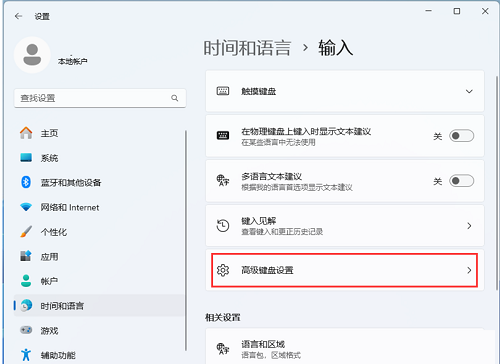Click the 语言包、区域格式 description
Image resolution: width=500 pixels, height=364 pixels.
click(271, 355)
